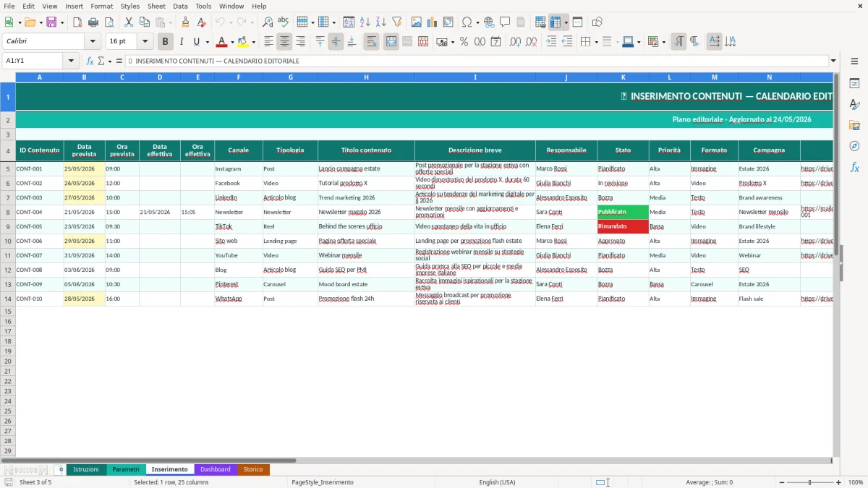868x488 pixels.
Task: Click the Cut scissors icon
Action: [x=128, y=22]
